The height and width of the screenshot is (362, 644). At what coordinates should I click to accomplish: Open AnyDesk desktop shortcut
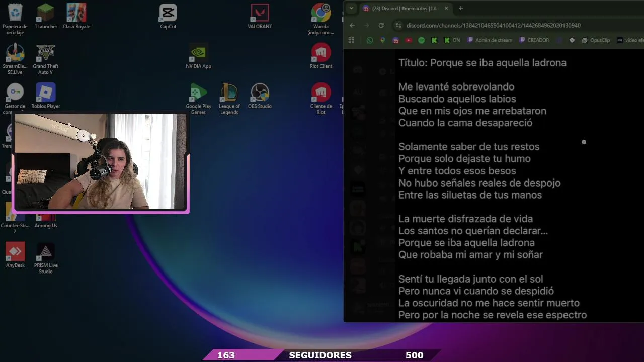tap(15, 255)
